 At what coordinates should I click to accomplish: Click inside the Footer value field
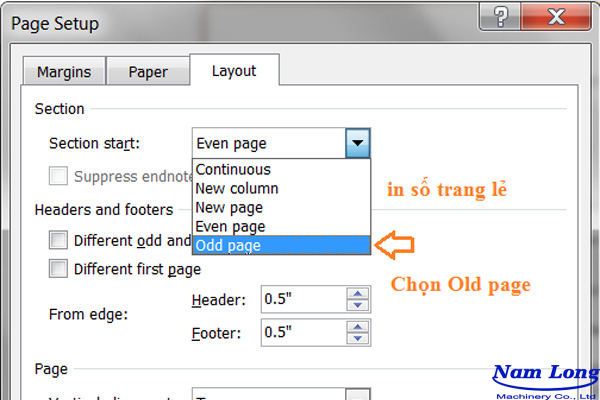300,331
